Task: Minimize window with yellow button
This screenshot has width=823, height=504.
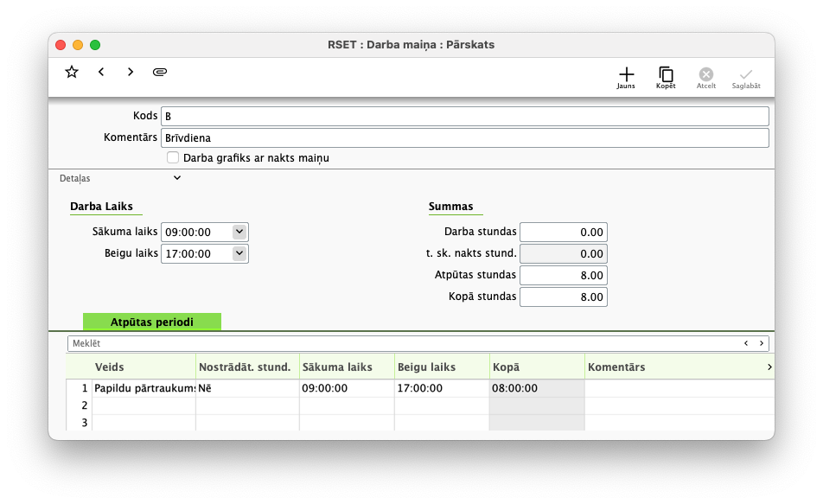Action: [x=78, y=45]
